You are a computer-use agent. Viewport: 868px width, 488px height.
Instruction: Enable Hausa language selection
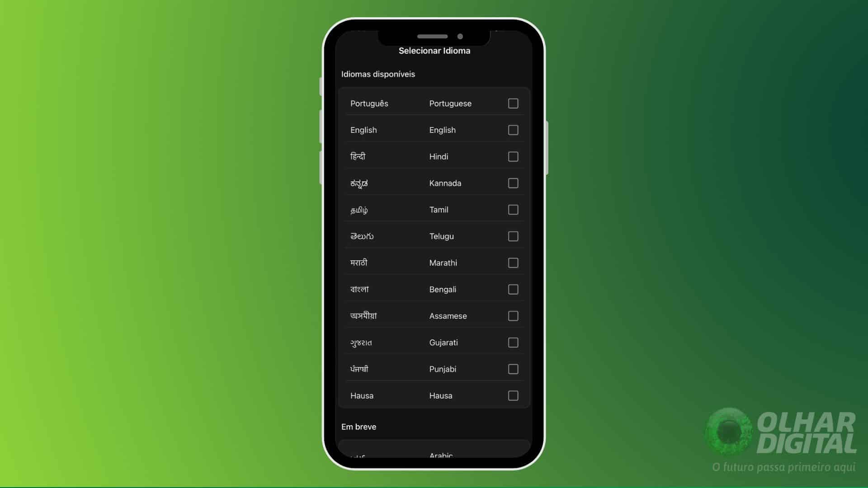pyautogui.click(x=513, y=395)
